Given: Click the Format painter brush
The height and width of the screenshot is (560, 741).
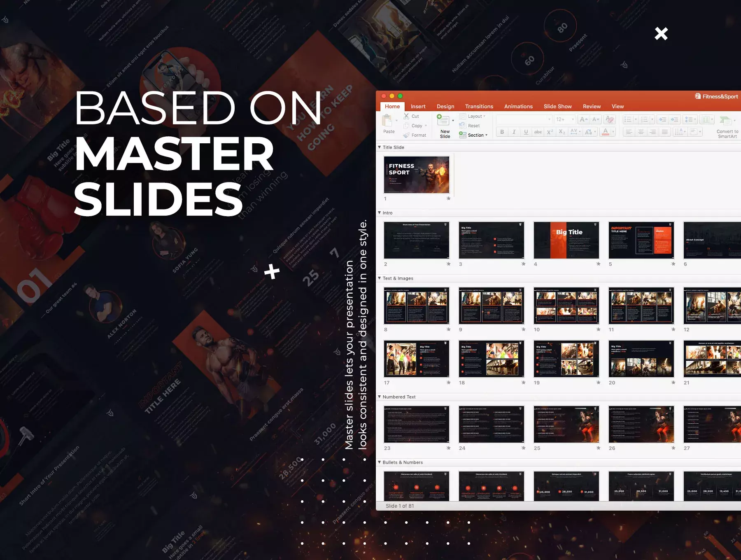Looking at the screenshot, I should (x=415, y=135).
